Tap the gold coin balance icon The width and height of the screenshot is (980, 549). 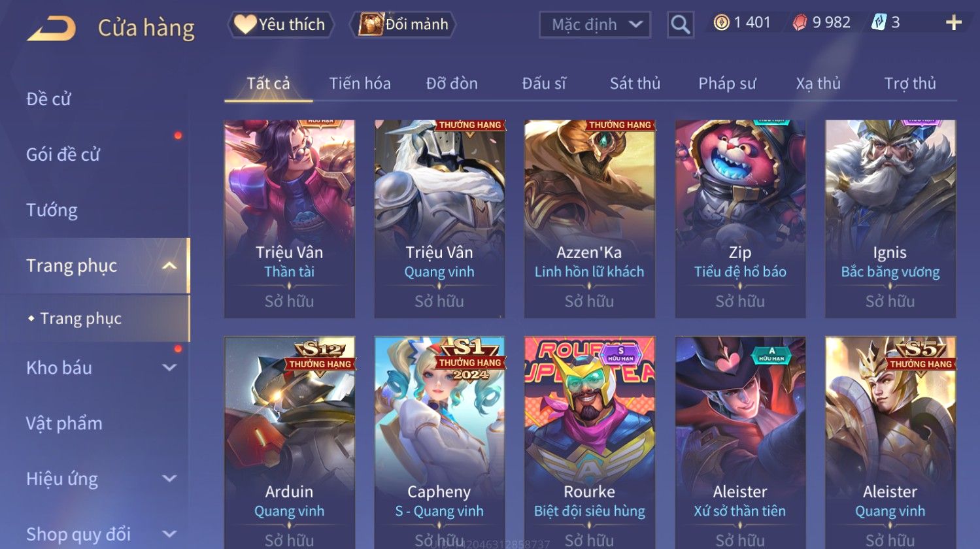(721, 23)
